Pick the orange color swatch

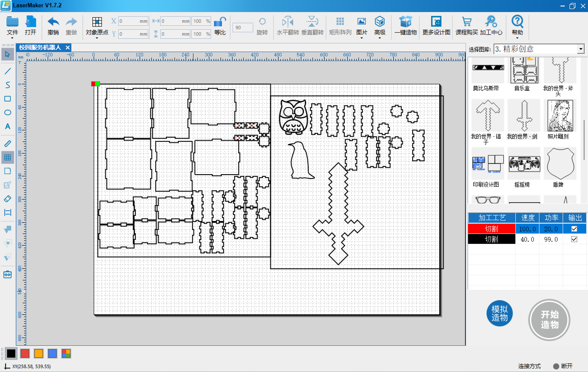[39, 354]
